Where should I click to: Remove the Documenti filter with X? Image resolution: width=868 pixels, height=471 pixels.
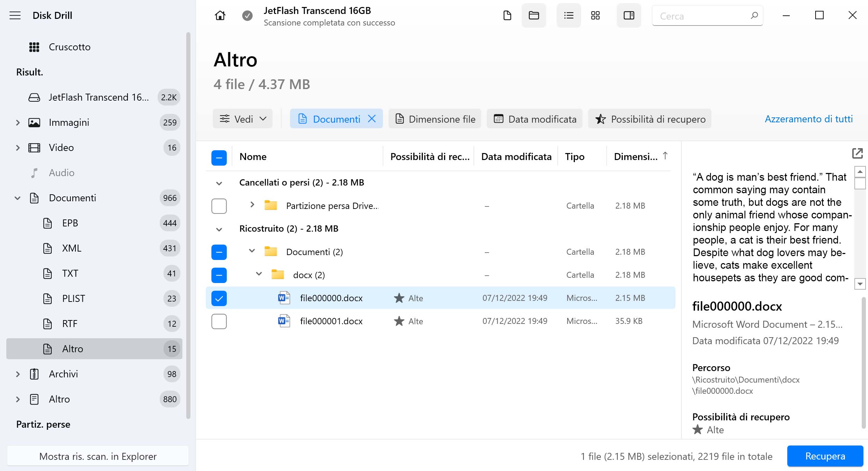click(x=372, y=119)
